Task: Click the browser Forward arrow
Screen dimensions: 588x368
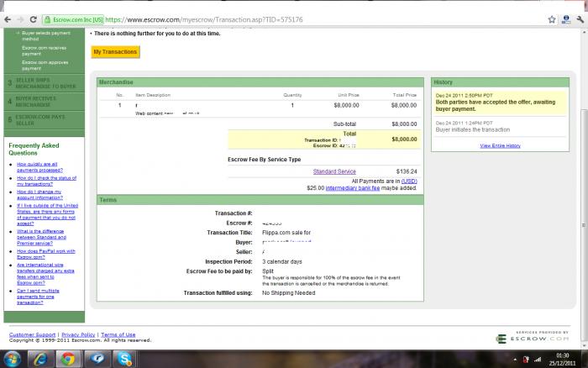Action: (20, 19)
